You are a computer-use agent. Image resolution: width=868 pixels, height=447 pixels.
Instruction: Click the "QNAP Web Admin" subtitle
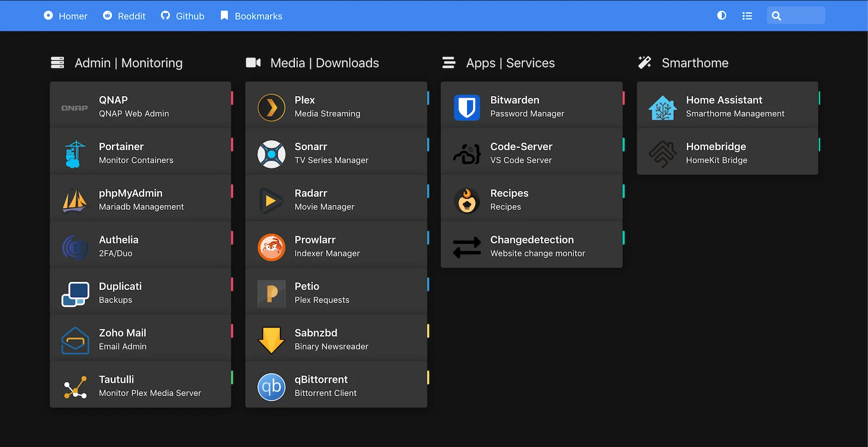[x=134, y=114]
